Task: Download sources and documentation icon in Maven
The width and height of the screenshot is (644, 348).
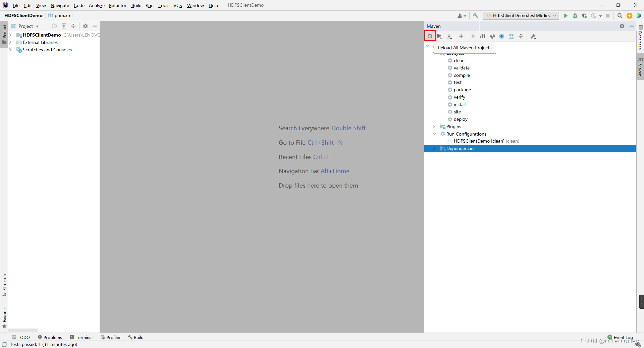Action: pos(449,36)
